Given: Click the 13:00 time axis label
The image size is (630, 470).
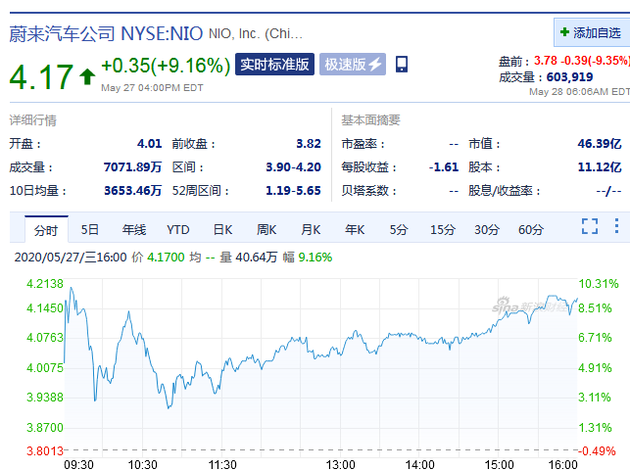Looking at the screenshot, I should [340, 464].
